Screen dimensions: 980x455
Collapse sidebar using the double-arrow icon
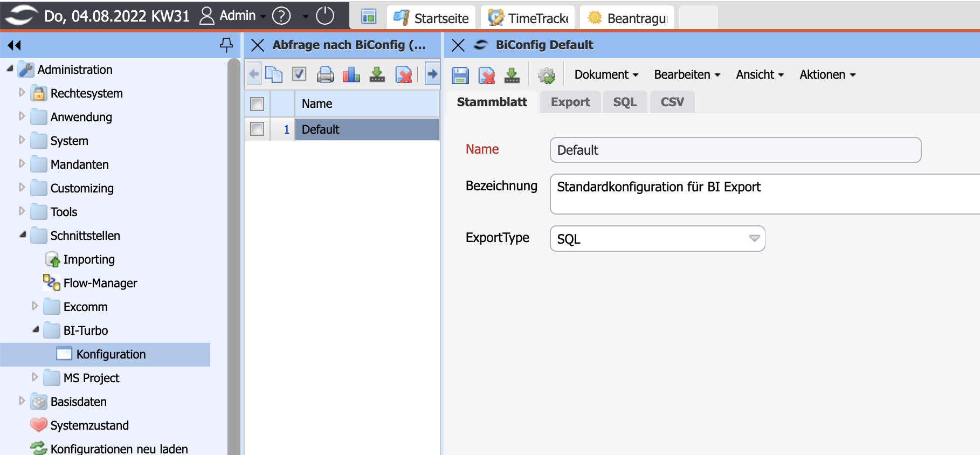point(15,45)
